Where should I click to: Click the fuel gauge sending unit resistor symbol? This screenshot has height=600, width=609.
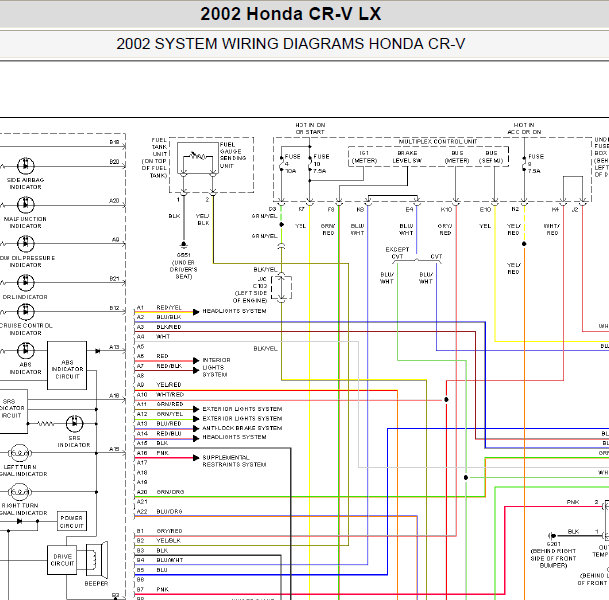tap(198, 157)
